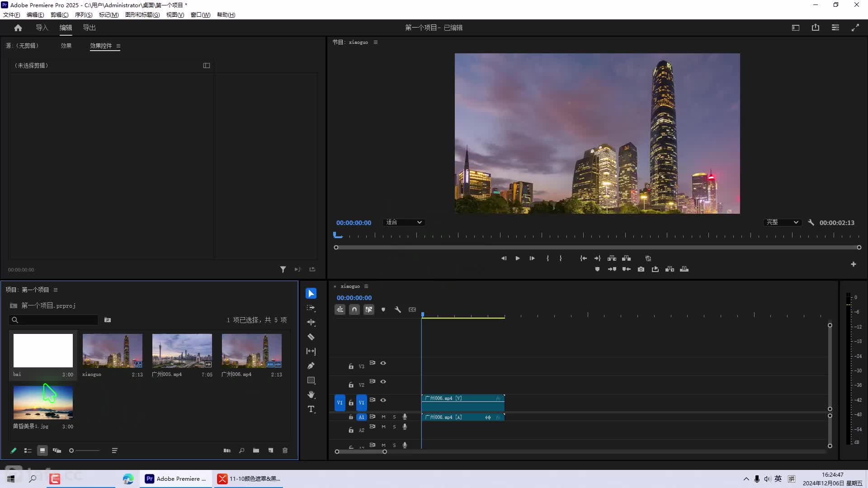This screenshot has height=488, width=868.
Task: Create new bin folder icon
Action: [256, 450]
